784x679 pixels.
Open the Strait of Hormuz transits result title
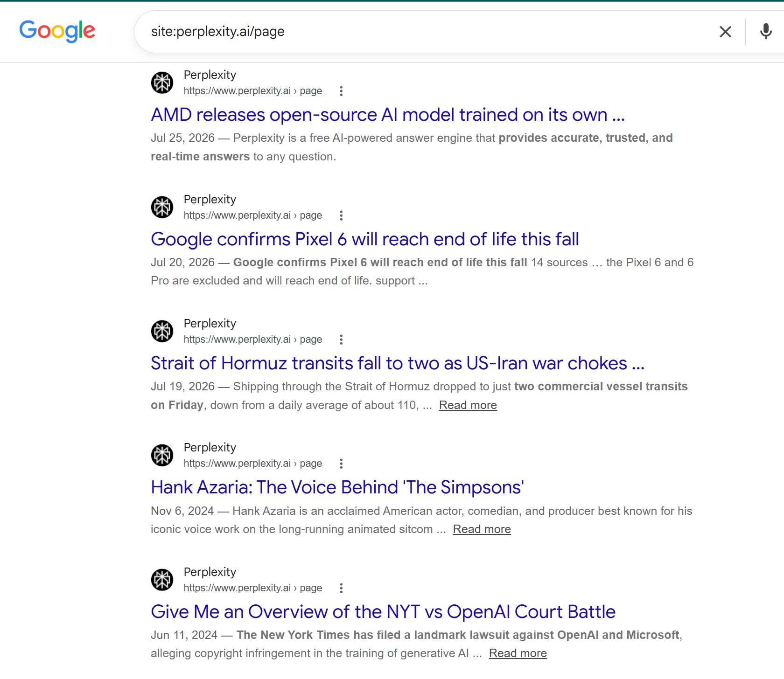point(398,363)
